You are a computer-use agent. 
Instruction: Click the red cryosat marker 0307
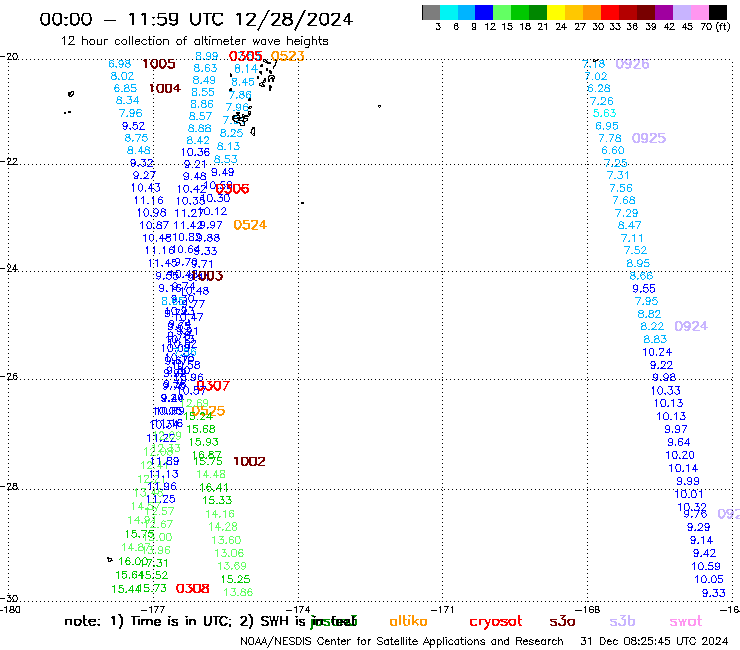pyautogui.click(x=213, y=386)
